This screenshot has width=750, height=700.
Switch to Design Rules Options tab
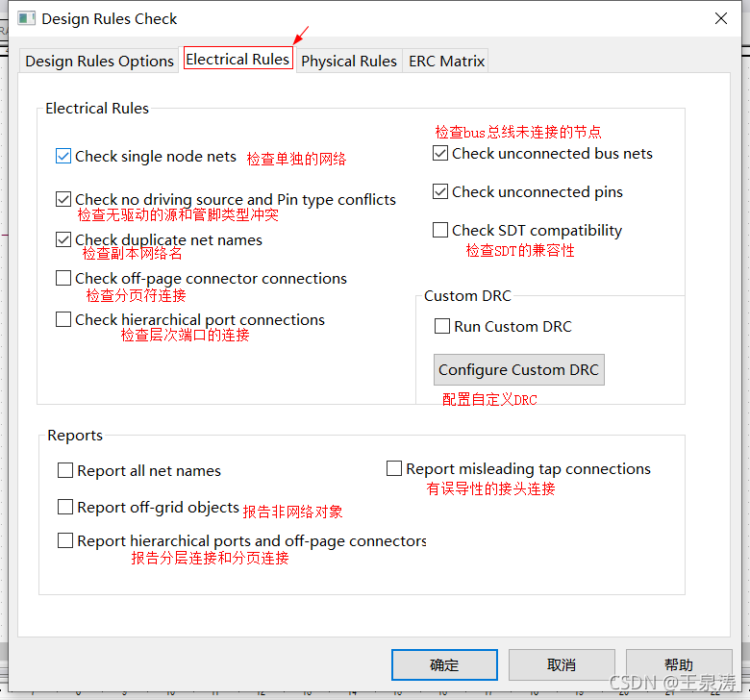(x=99, y=61)
